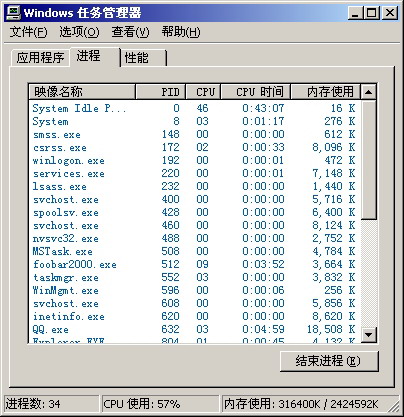
Task: Sort by the PID column header
Action: [x=161, y=92]
